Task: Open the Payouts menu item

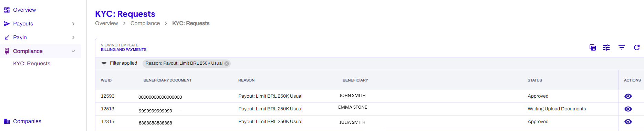Action: pos(23,24)
